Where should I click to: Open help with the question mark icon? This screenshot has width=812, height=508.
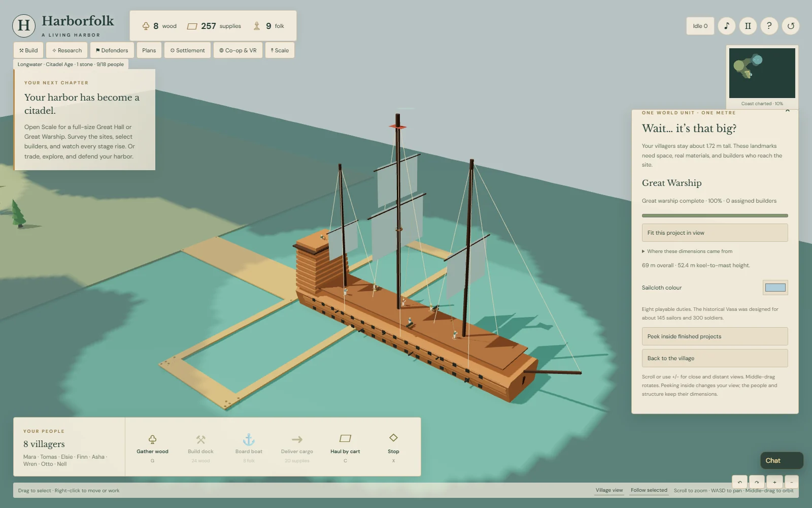coord(769,26)
